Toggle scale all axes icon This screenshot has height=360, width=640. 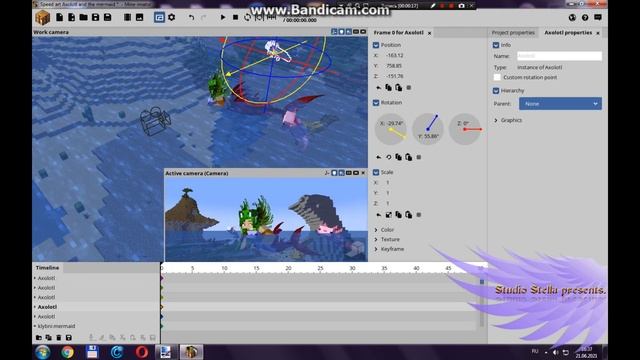coord(388,215)
